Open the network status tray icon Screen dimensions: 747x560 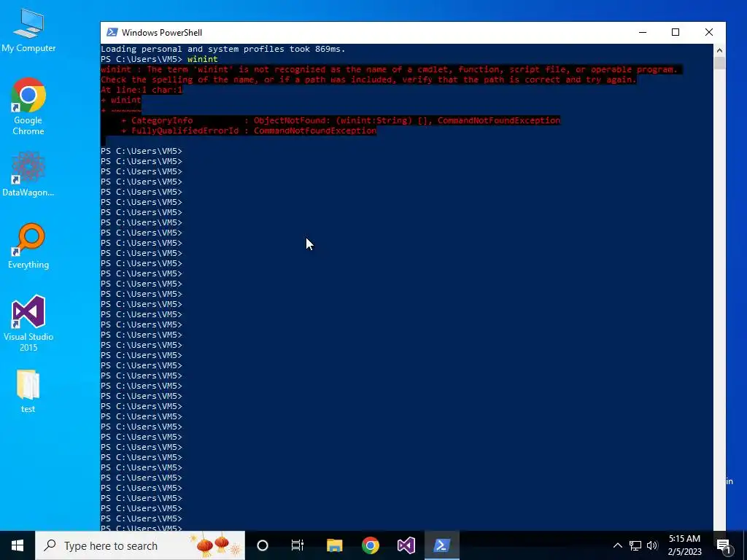[635, 545]
